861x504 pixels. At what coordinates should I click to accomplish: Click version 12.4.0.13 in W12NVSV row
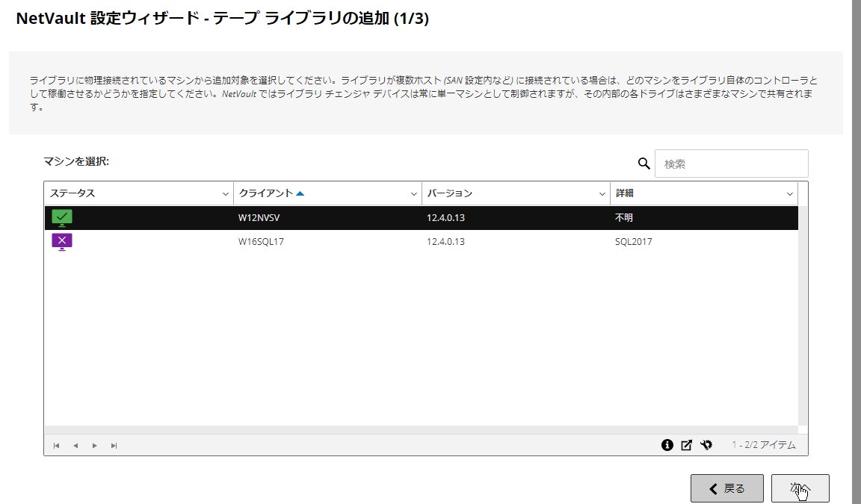click(445, 218)
